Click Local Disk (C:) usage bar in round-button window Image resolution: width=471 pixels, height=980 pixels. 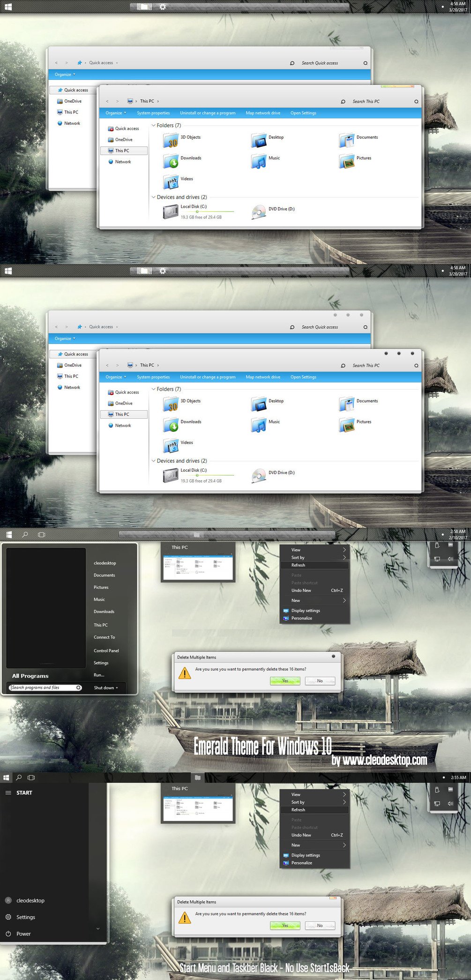pyautogui.click(x=207, y=475)
